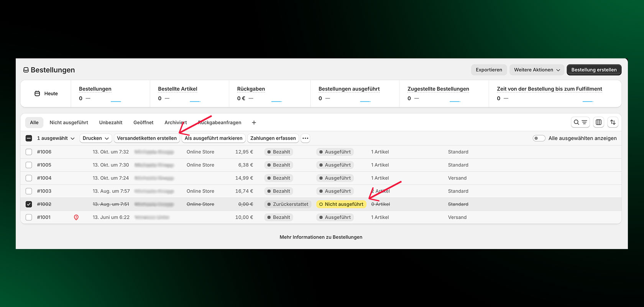Click Online Store channel of #1006
The image size is (644, 307).
[200, 152]
